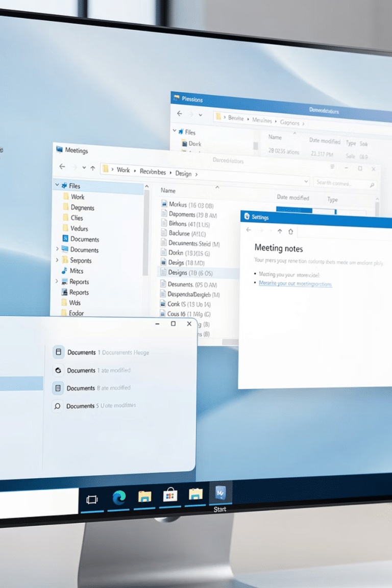Open Microsoft Store from the taskbar

[x=170, y=495]
